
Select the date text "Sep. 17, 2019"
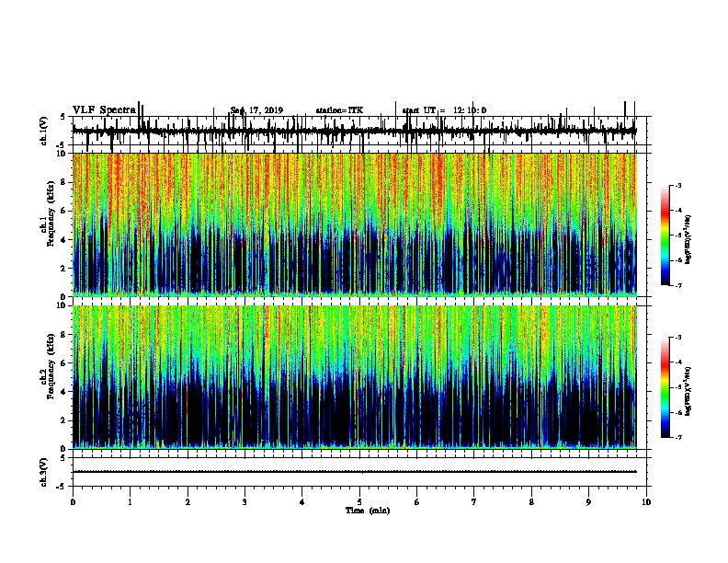[256, 110]
